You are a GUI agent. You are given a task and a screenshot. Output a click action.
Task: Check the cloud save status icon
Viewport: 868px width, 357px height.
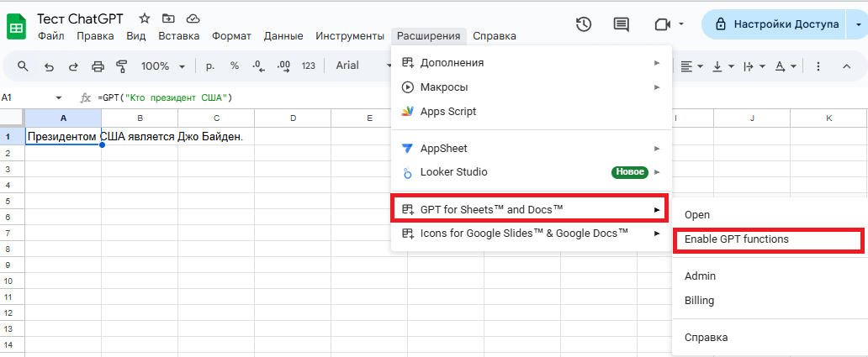[x=193, y=18]
